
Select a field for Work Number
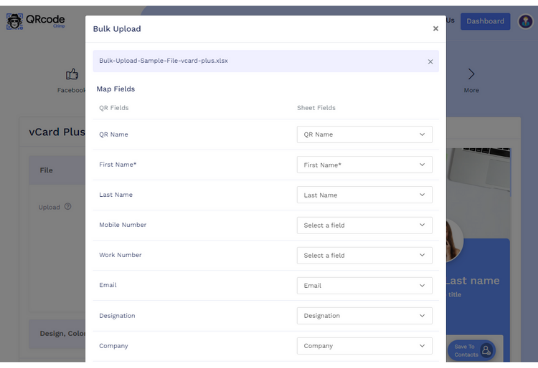pyautogui.click(x=364, y=255)
